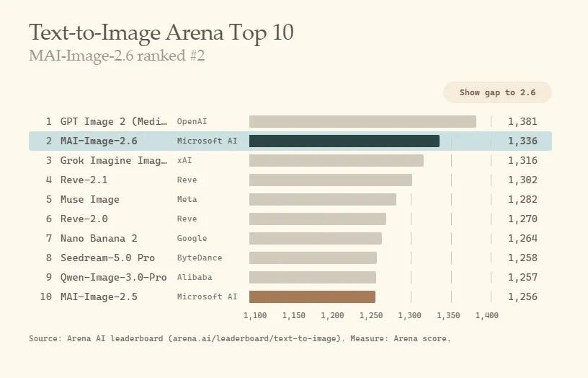Select the Grok Imagine Image row label

[114, 161]
